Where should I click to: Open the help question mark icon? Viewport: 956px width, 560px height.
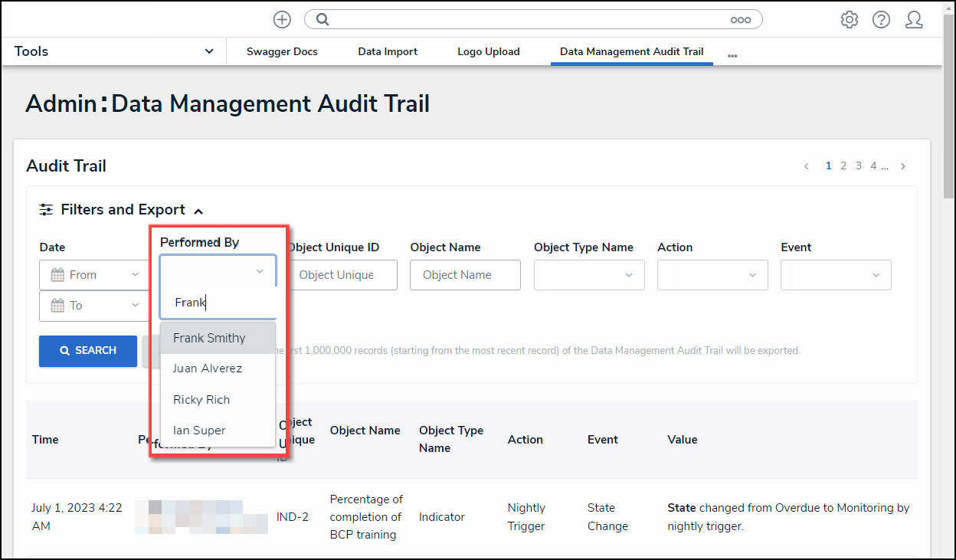click(x=881, y=20)
